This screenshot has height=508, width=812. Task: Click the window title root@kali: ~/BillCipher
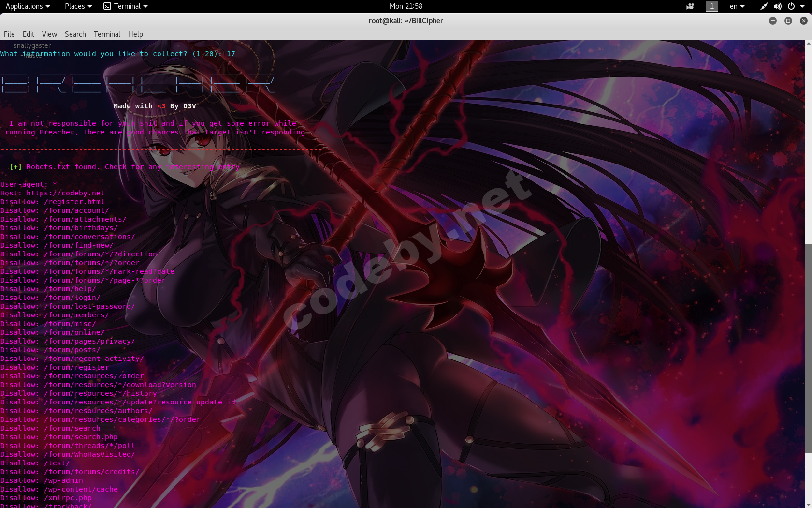click(x=406, y=21)
